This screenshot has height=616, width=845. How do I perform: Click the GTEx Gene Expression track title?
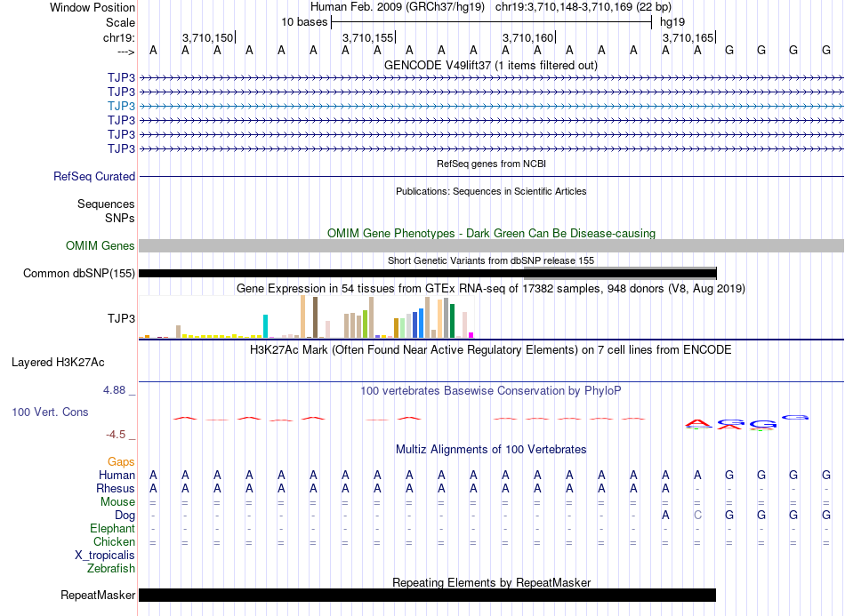491,289
